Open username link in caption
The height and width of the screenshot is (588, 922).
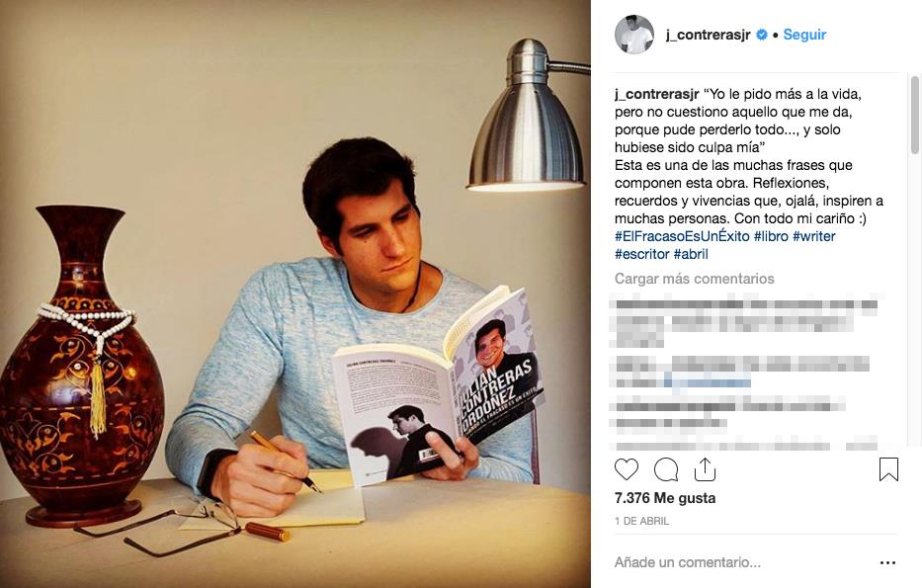(x=657, y=94)
